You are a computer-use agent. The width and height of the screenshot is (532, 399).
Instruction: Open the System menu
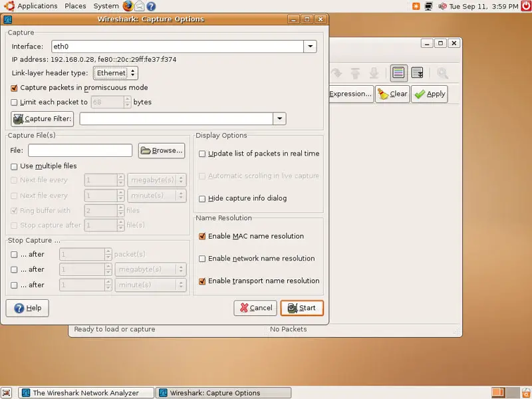pyautogui.click(x=106, y=6)
